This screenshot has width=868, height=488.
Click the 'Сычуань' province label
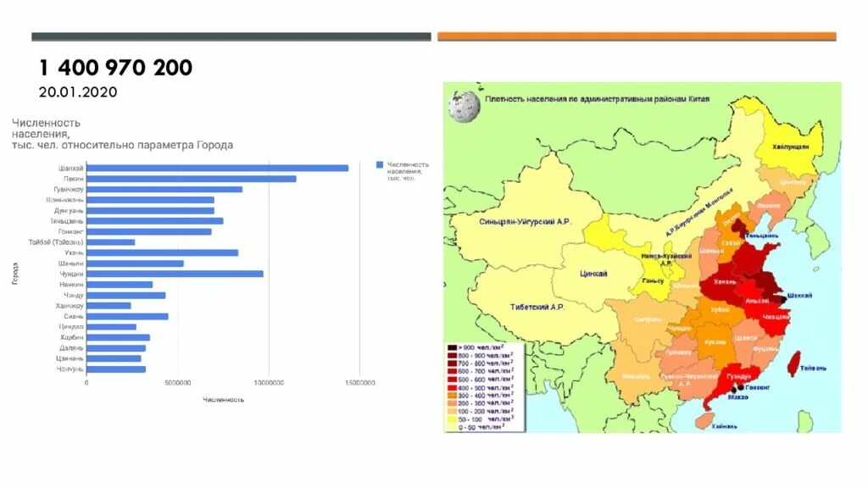tap(648, 319)
